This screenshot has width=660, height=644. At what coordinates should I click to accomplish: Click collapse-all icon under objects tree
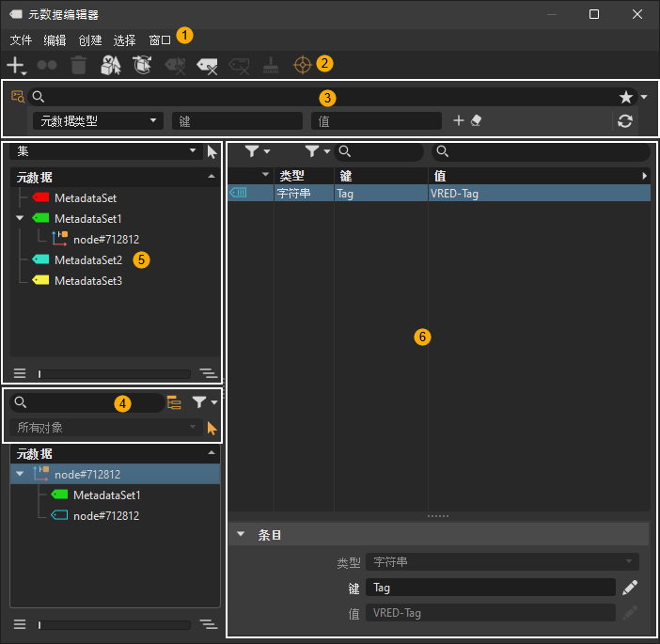point(20,624)
